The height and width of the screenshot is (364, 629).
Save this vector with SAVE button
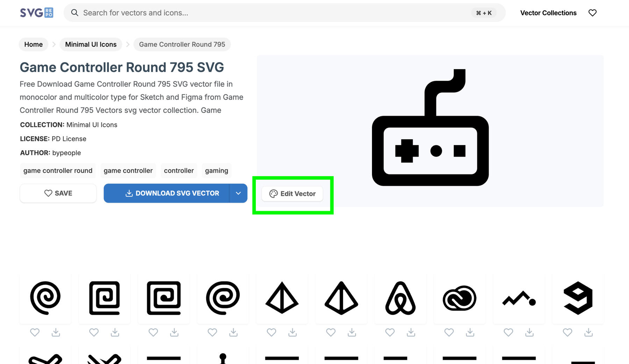58,193
